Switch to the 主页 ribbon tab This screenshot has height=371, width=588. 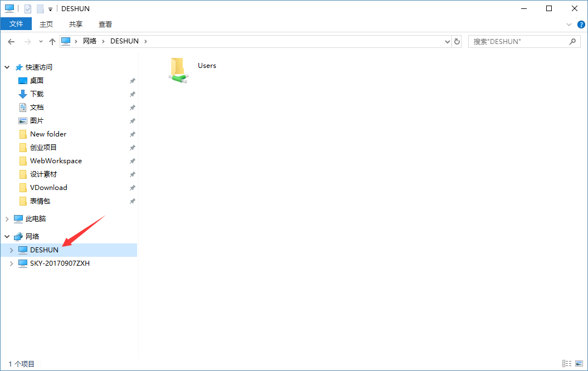(x=46, y=24)
